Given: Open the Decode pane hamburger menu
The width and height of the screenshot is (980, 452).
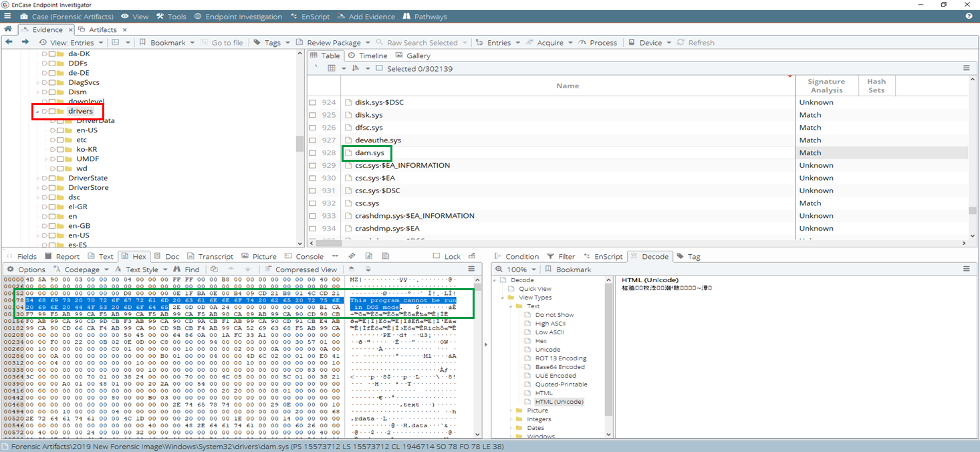Looking at the screenshot, I should 966,269.
